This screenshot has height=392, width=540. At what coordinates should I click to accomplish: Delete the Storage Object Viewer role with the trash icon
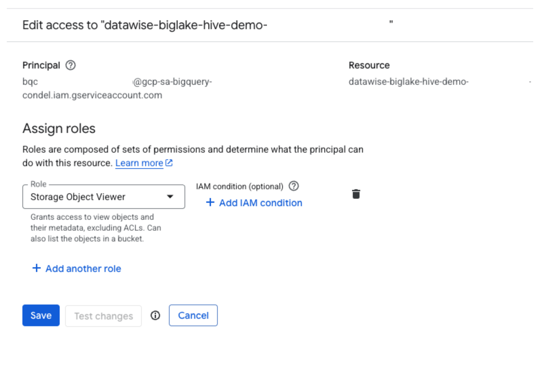click(x=356, y=194)
